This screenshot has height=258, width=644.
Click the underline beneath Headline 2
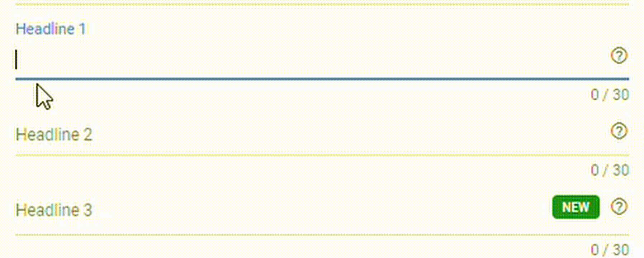point(322,155)
